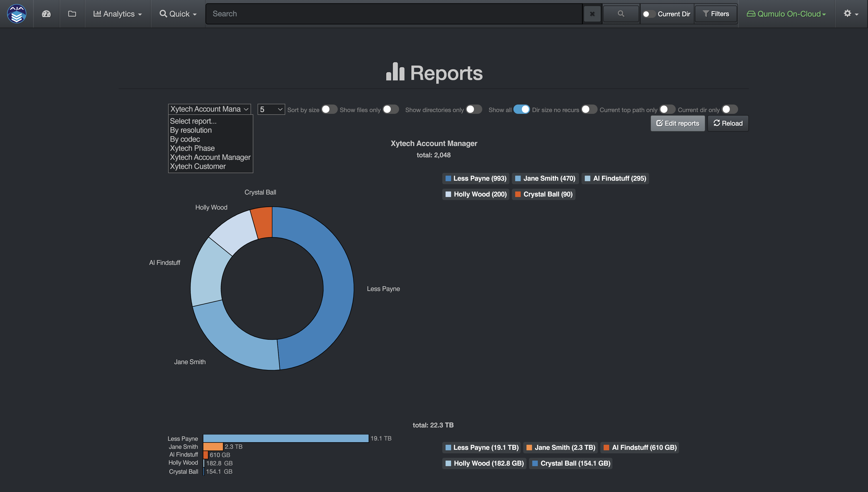Click the magnifier icon to run a search
Image resolution: width=868 pixels, height=492 pixels.
(x=621, y=14)
